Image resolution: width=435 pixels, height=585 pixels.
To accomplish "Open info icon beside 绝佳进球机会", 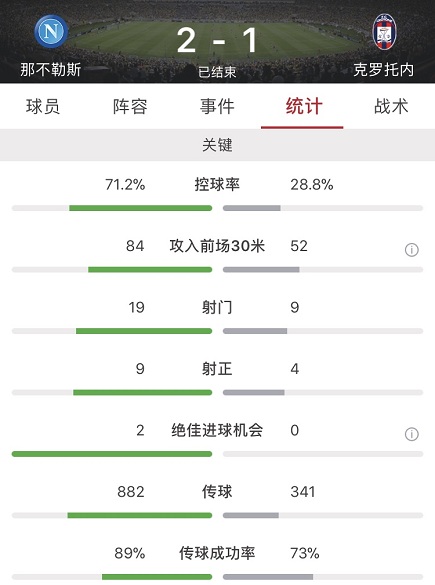I will (411, 434).
